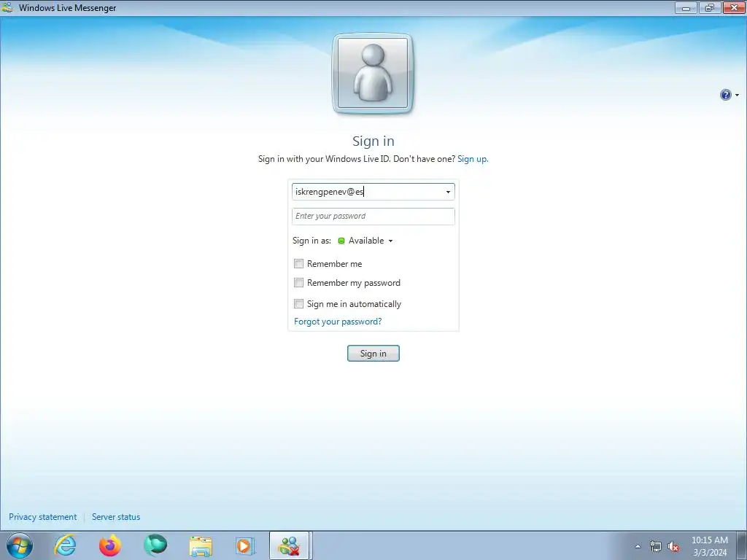The image size is (747, 560).
Task: Tick the Remember my password checkbox
Action: pos(298,282)
